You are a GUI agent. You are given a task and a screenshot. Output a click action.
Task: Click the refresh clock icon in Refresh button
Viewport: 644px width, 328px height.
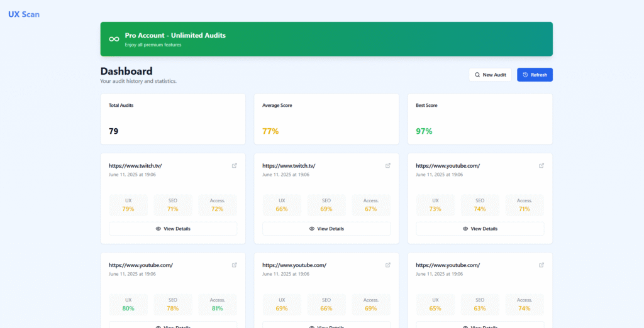525,75
